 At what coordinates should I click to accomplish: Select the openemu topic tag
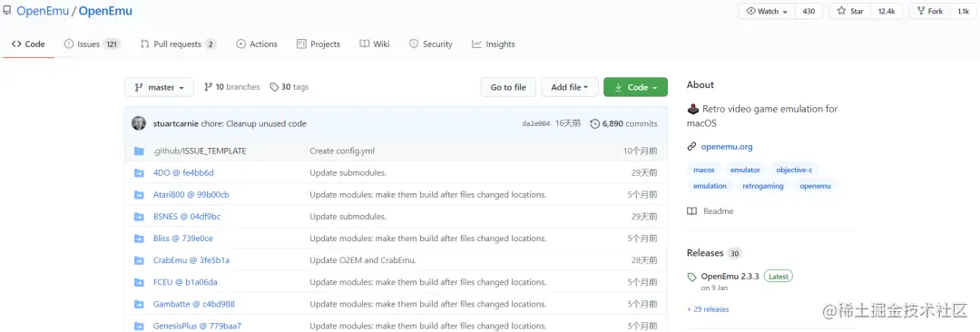coord(816,186)
